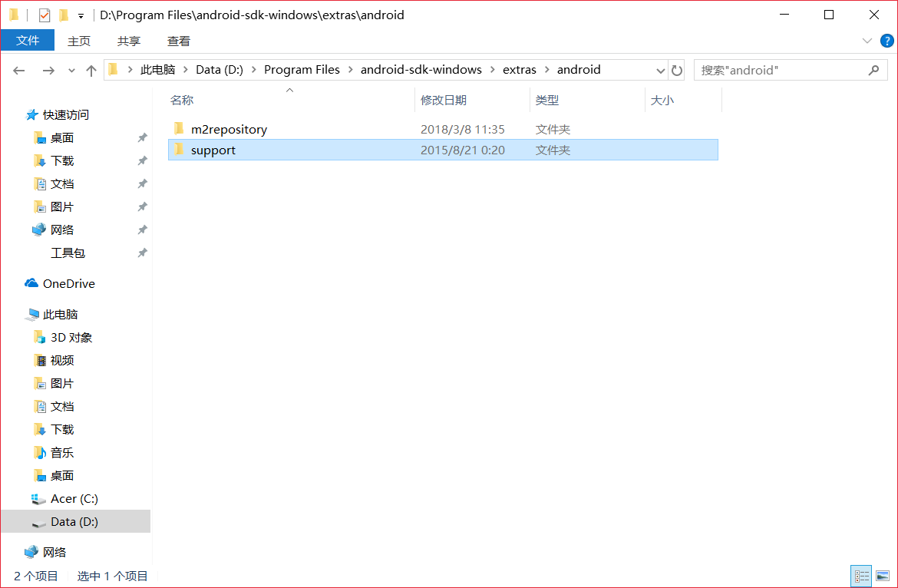Click the Acer (C:) drive icon
This screenshot has width=898, height=588.
pos(38,499)
